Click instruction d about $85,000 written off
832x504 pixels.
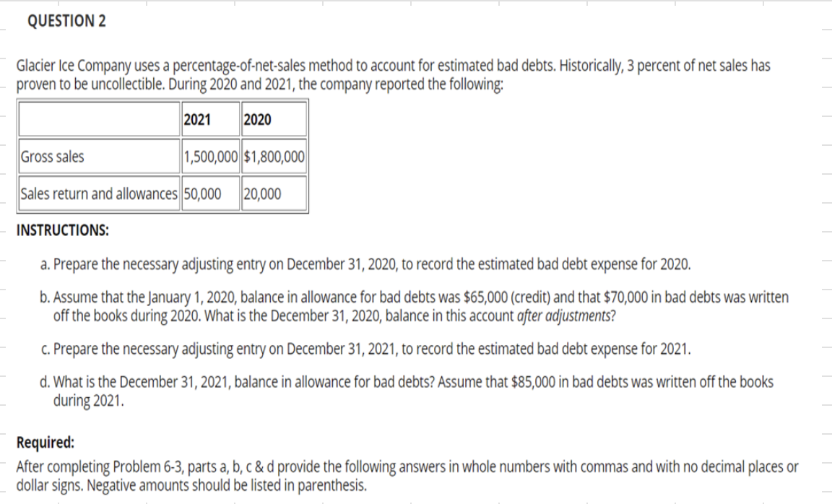407,391
